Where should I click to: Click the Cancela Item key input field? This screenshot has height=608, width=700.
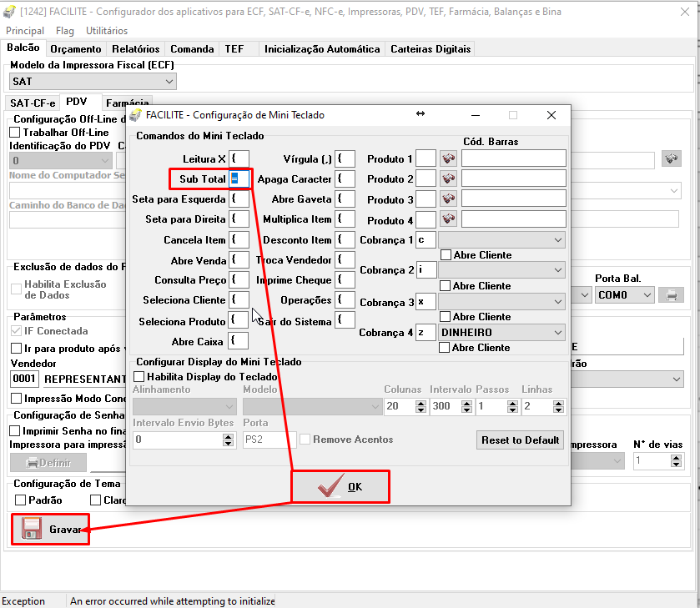(x=239, y=239)
